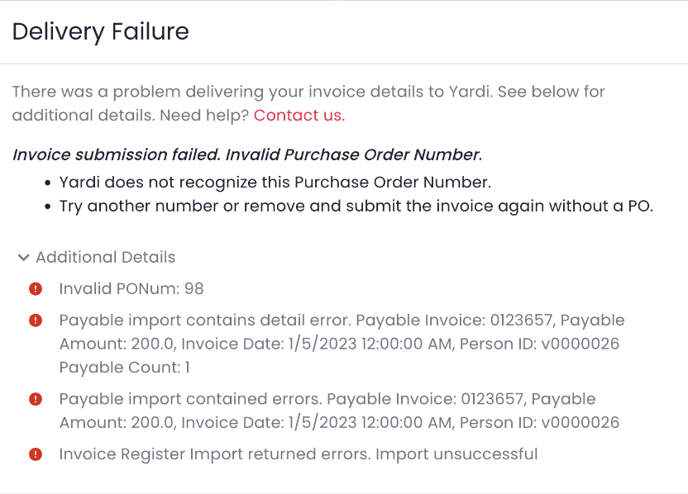Collapse the Additional Details chevron
Screen dimensions: 688x494
click(23, 258)
